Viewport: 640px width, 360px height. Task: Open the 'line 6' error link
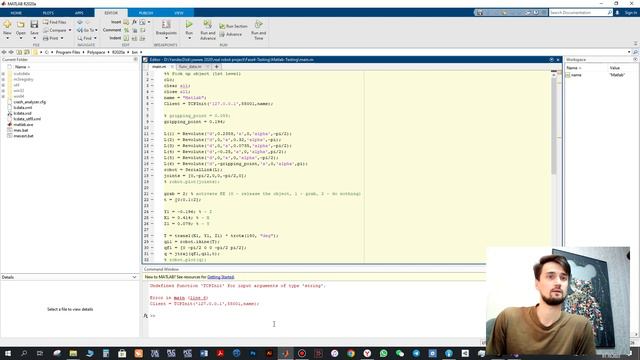coord(198,298)
